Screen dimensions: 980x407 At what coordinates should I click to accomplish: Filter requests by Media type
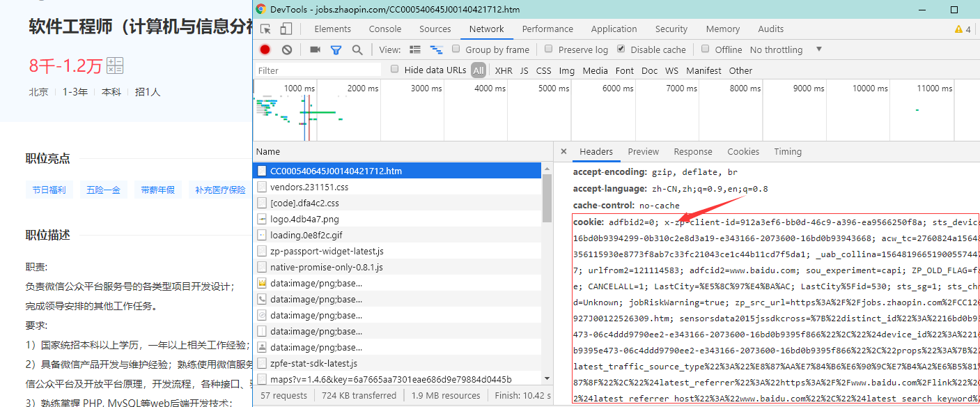coord(595,70)
